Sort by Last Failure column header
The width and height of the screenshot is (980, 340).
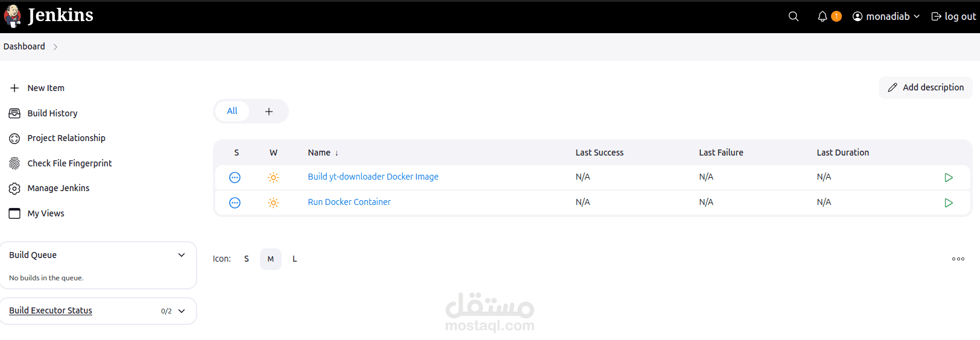(721, 153)
